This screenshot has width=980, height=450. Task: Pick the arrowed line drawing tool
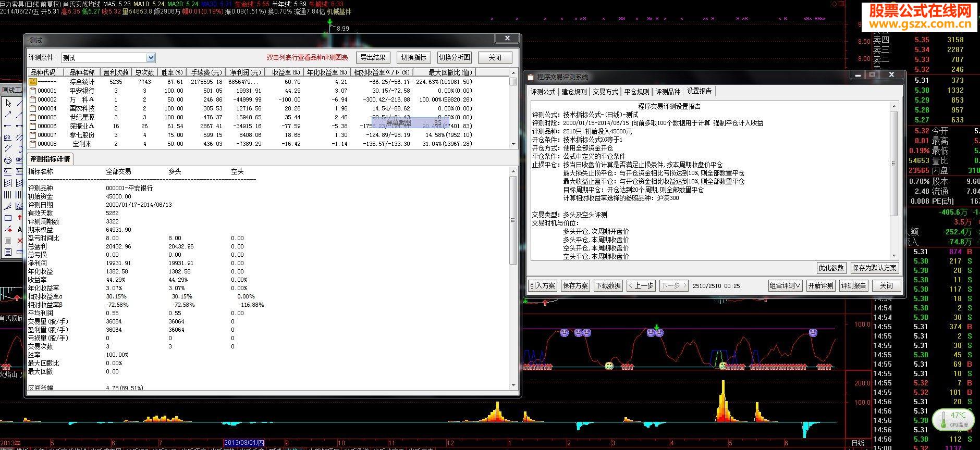coord(8,115)
